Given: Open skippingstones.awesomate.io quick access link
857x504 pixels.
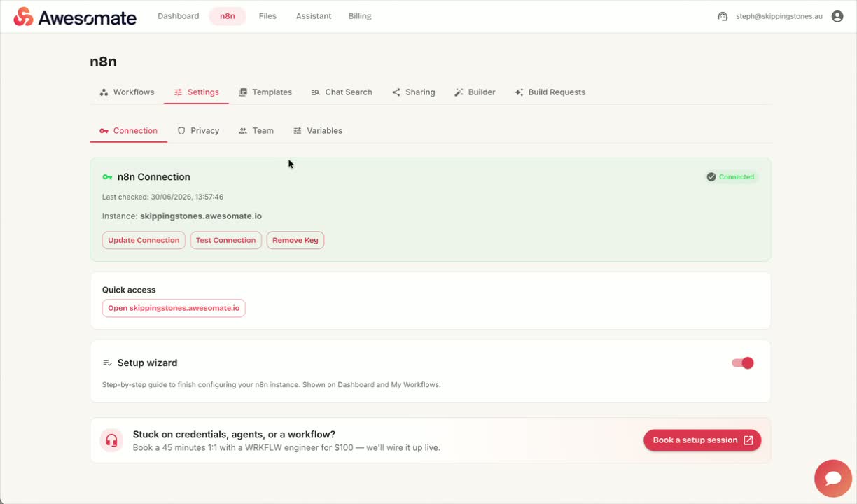Looking at the screenshot, I should tap(174, 308).
